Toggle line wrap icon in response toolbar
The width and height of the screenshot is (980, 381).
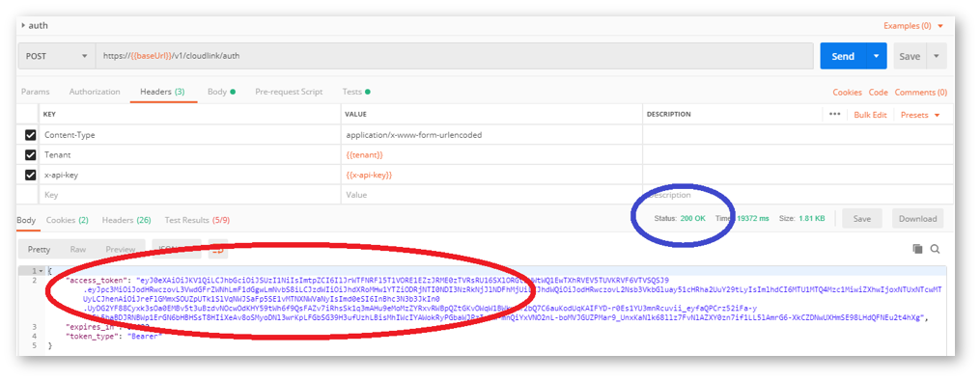[218, 249]
